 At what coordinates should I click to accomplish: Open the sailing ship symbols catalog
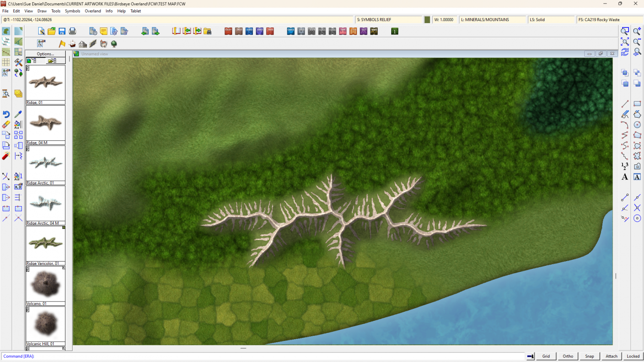73,44
